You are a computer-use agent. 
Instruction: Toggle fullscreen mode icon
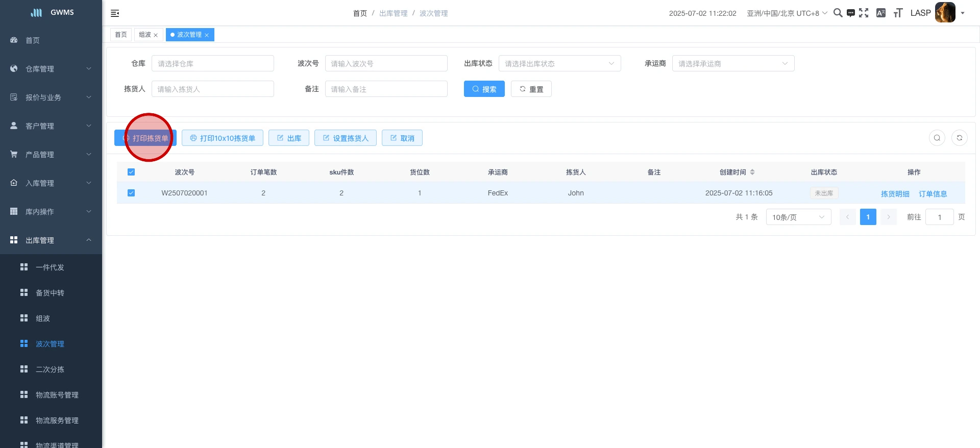pyautogui.click(x=864, y=13)
